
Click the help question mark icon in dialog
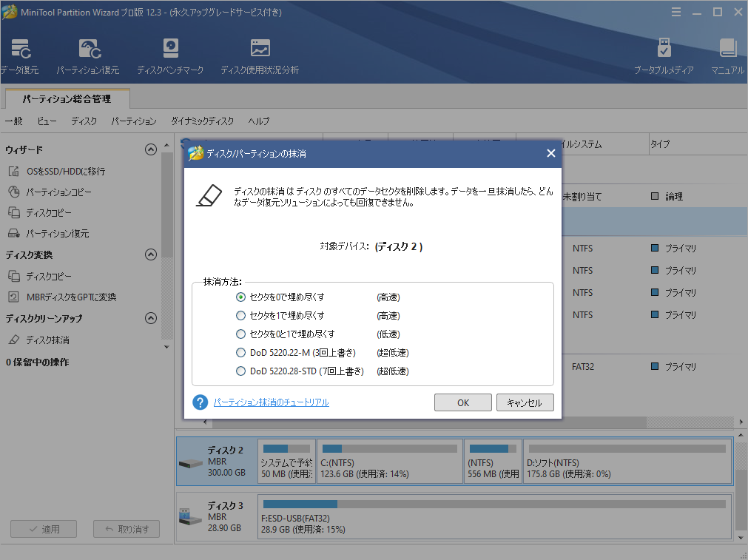pos(201,402)
